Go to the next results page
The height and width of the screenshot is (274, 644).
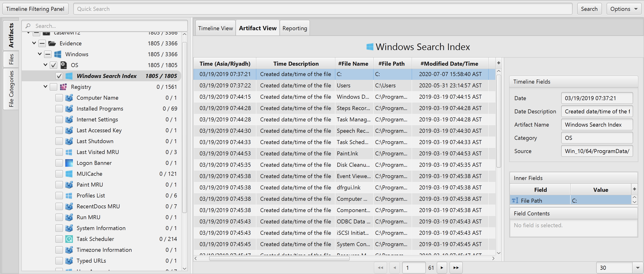click(442, 268)
